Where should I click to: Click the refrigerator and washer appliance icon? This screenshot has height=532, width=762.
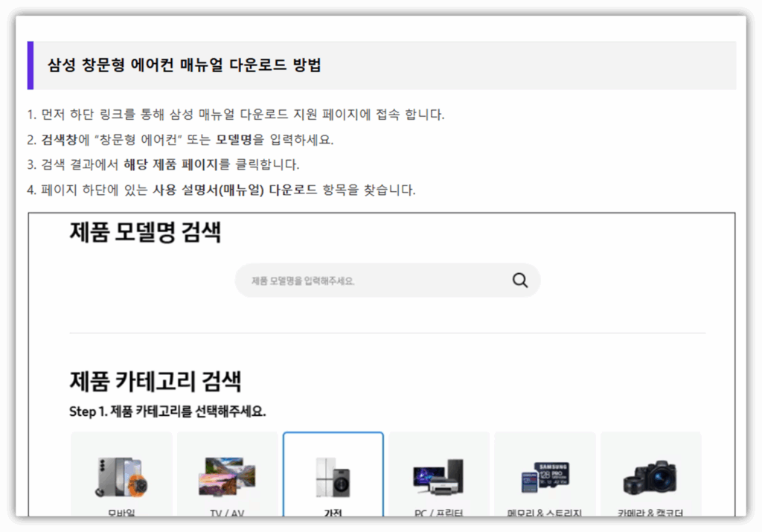(x=333, y=477)
